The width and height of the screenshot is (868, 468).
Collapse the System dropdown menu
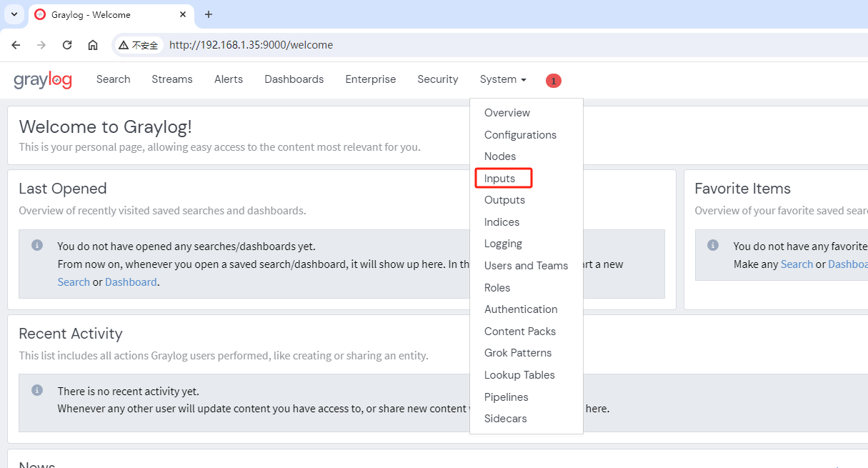[503, 79]
